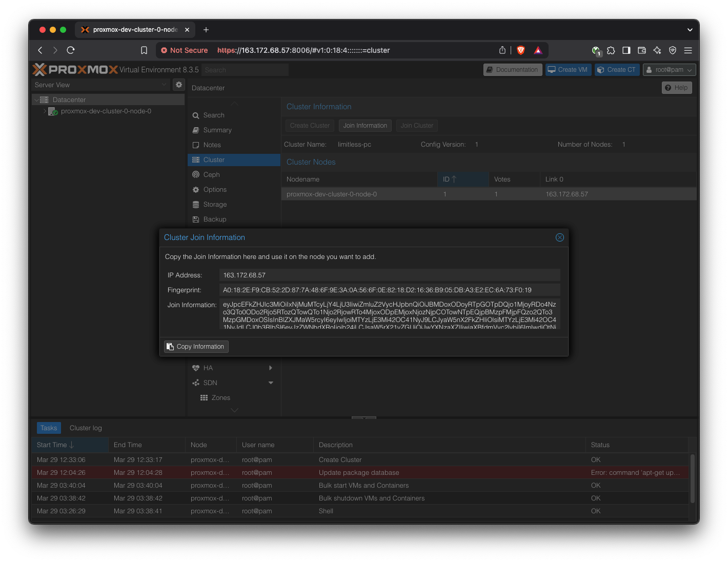Open browser extensions puzzle icon
Screen dimensions: 728x562
pyautogui.click(x=611, y=50)
